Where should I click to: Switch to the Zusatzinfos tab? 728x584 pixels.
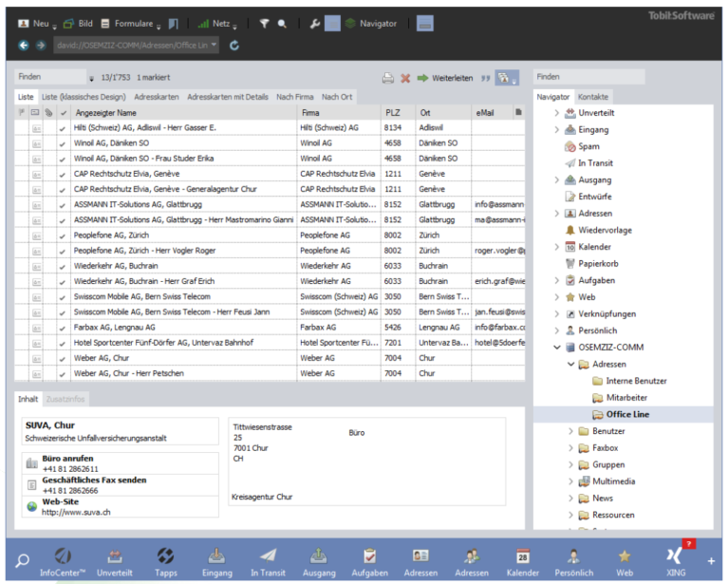click(x=65, y=399)
